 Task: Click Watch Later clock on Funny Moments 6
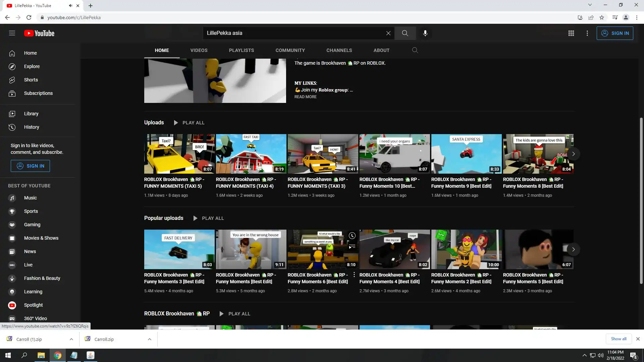point(352,236)
